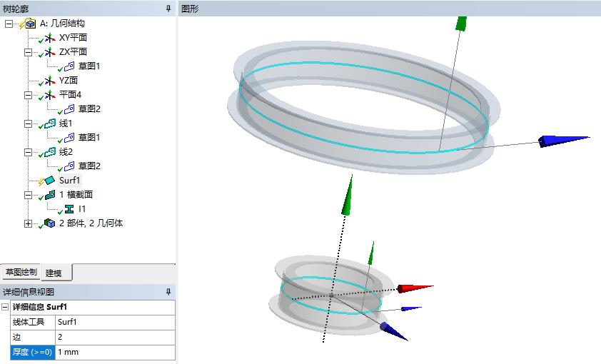Viewport: 601px width, 364px height.
Task: Select 草图2 sketch icon under 平面4
Action: click(x=69, y=109)
